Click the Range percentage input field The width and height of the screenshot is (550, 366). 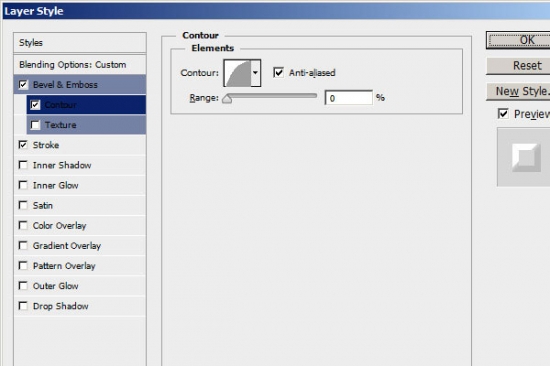point(348,98)
